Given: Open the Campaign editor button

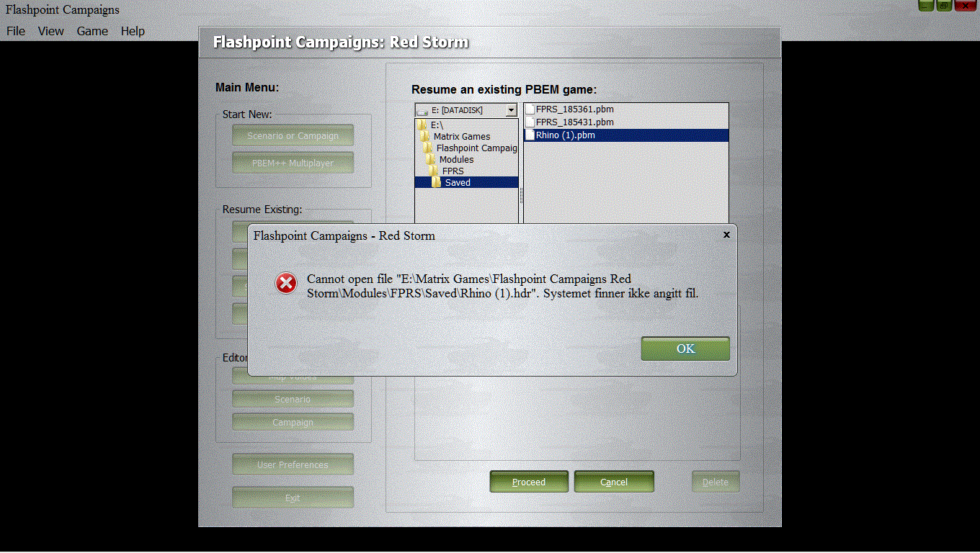Looking at the screenshot, I should (293, 422).
